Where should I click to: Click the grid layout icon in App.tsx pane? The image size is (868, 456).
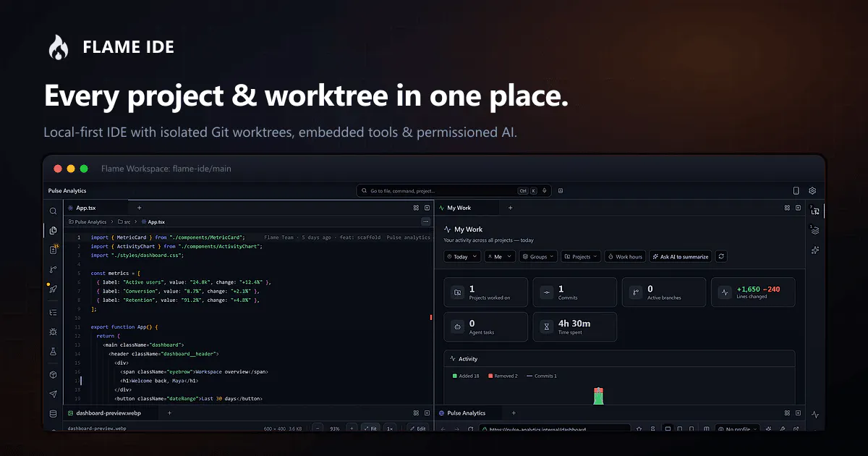click(416, 208)
